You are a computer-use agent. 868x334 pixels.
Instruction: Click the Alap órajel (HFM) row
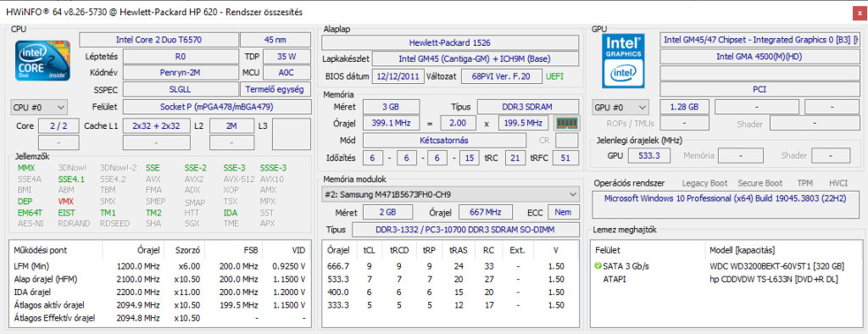pos(160,279)
